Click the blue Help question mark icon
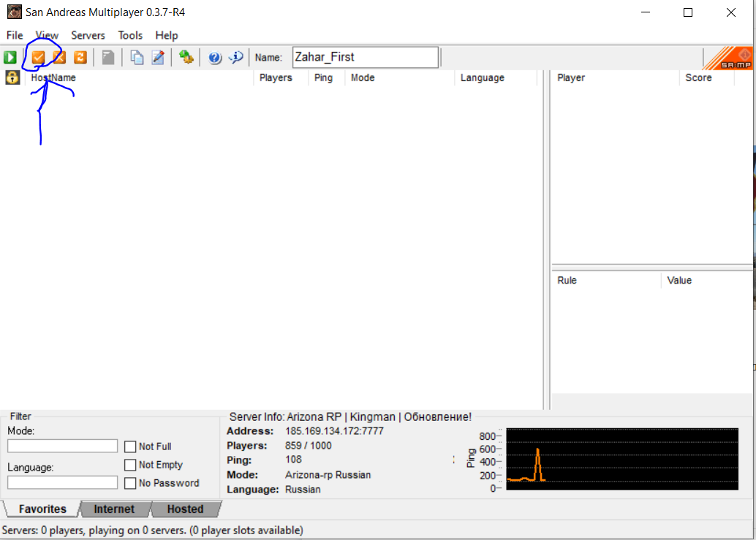Viewport: 756px width, 540px height. click(214, 57)
